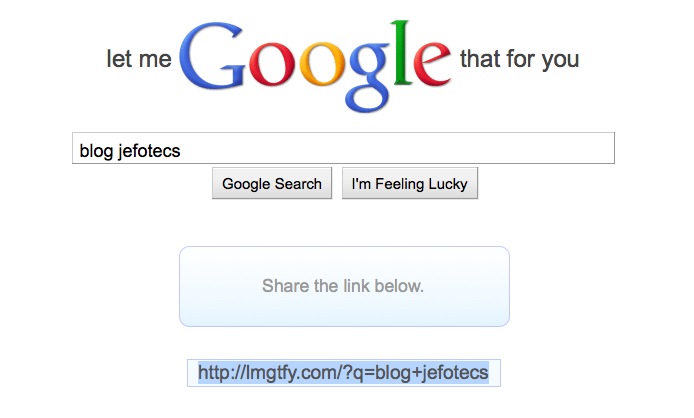Click the "Share the link below." message text
The height and width of the screenshot is (418, 694).
[343, 286]
